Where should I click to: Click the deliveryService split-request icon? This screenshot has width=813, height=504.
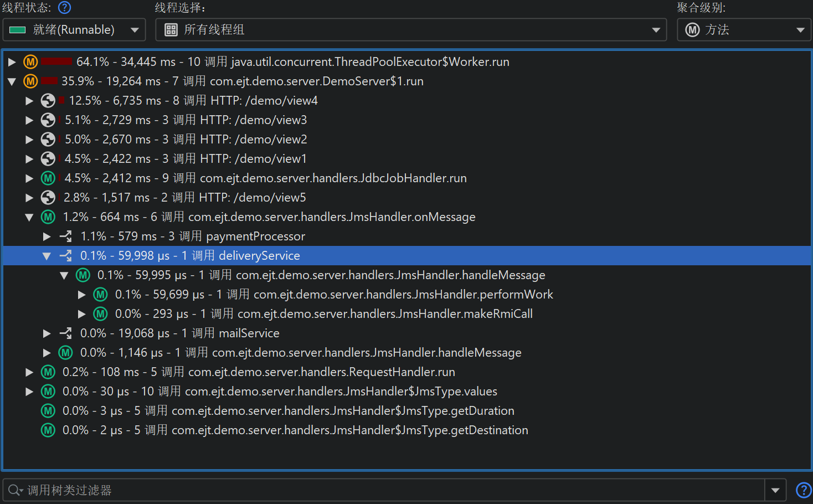[66, 256]
